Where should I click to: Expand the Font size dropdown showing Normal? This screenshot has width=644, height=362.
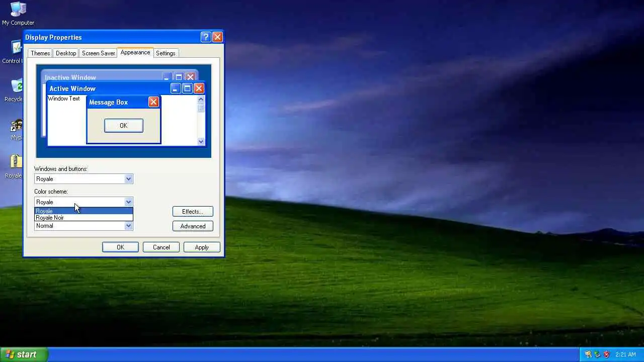[x=128, y=226]
